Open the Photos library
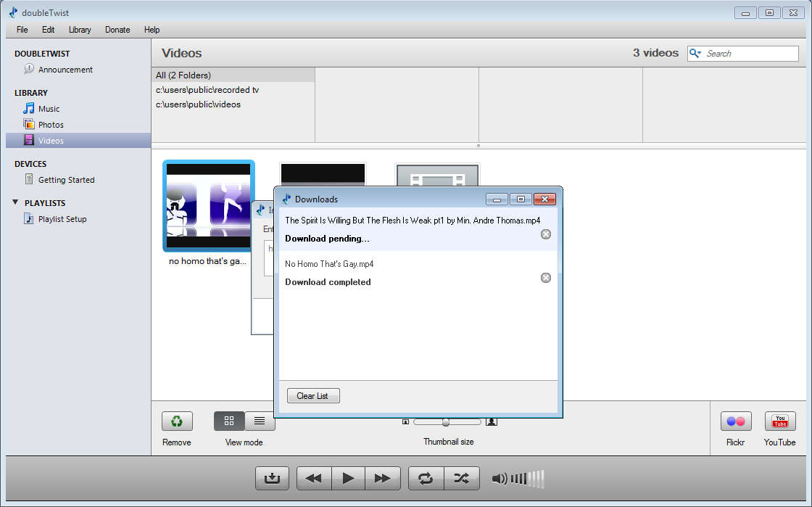Screen dimensions: 812x507 51,125
